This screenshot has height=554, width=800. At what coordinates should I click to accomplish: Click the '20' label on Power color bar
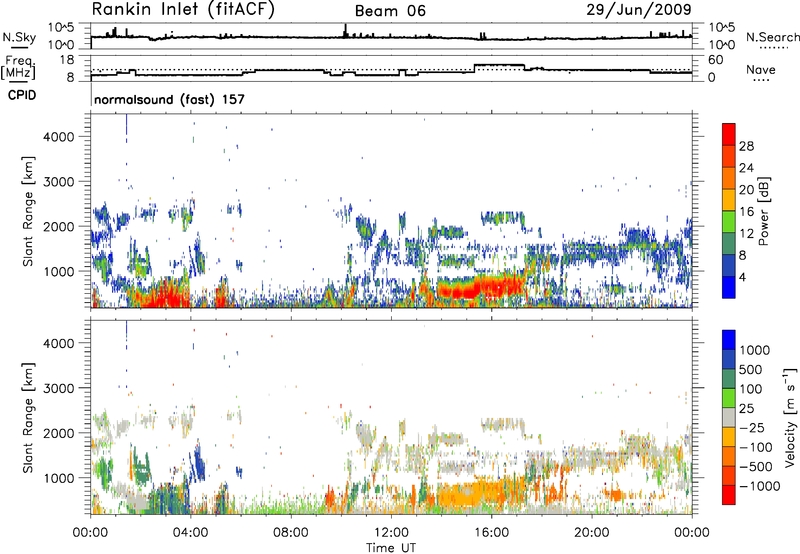[746, 190]
